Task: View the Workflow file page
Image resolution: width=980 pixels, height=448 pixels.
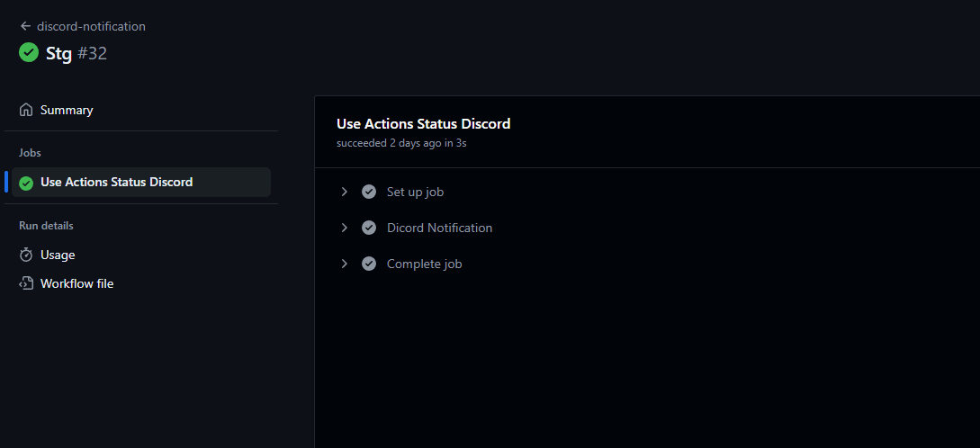Action: tap(141, 283)
